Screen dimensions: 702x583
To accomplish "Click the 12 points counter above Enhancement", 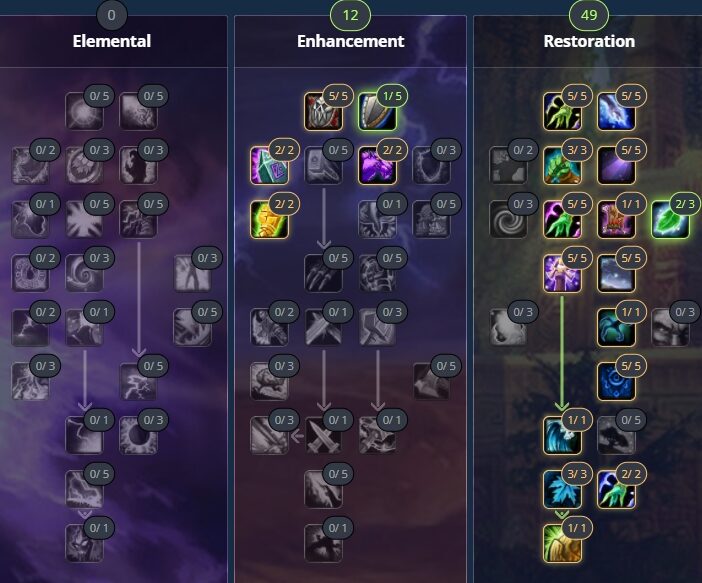I will click(351, 15).
